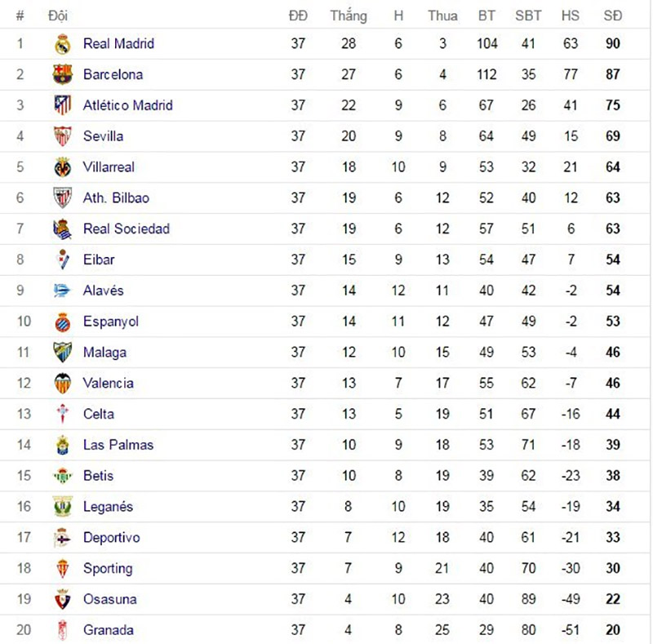This screenshot has width=653, height=644.
Task: Click the Sevilla club crest
Action: pyautogui.click(x=63, y=136)
